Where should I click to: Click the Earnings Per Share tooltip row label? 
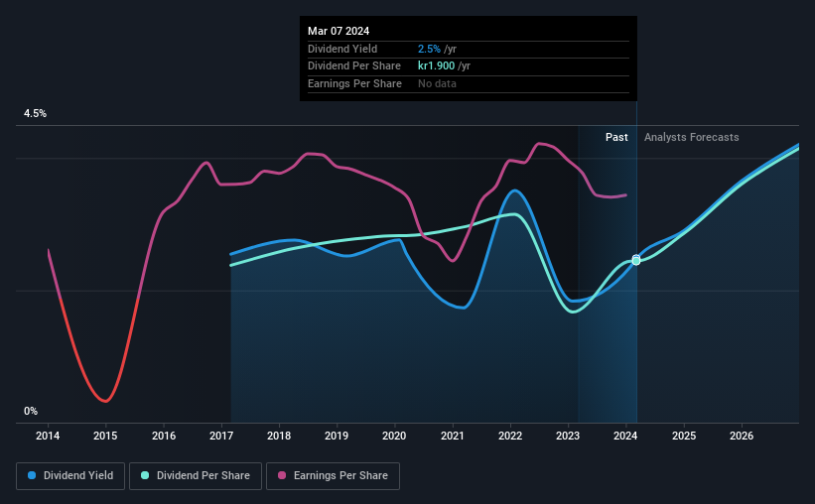tap(354, 83)
